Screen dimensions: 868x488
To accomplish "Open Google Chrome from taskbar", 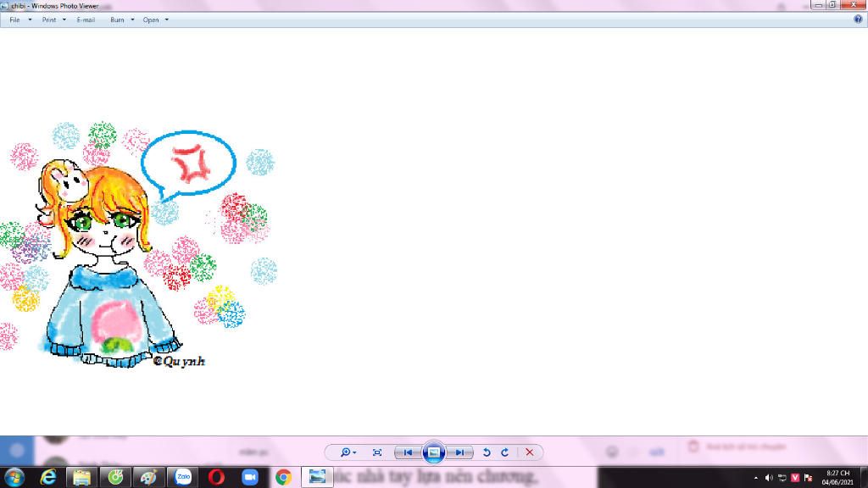I will pyautogui.click(x=283, y=477).
